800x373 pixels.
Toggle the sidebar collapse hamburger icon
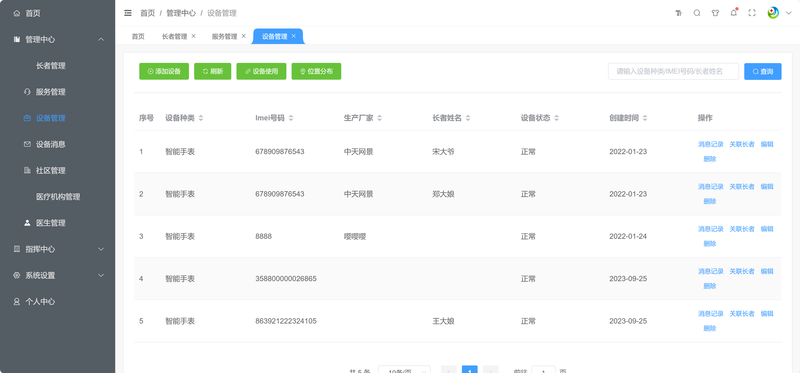pyautogui.click(x=128, y=13)
